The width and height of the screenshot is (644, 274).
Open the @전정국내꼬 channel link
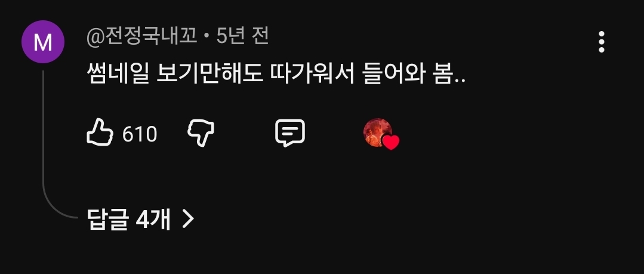[x=142, y=37]
